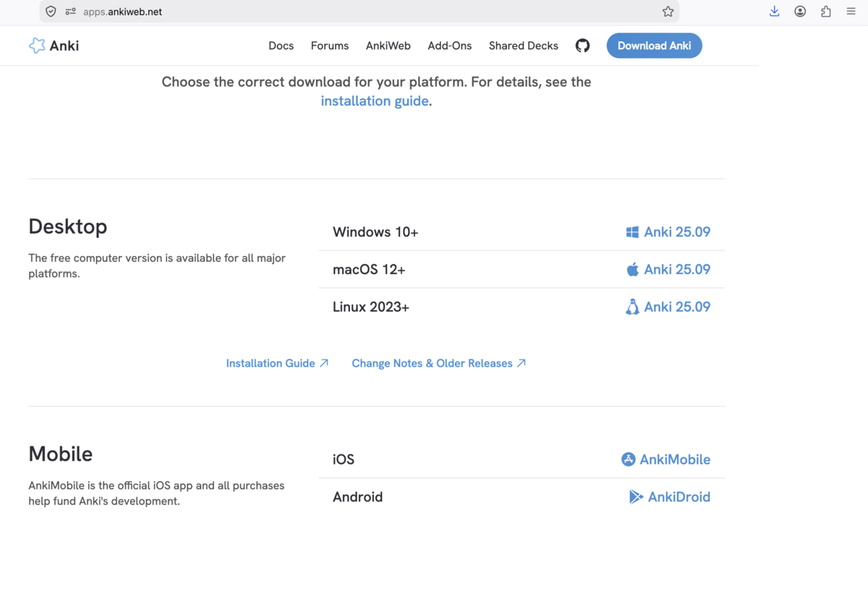The height and width of the screenshot is (602, 868).
Task: Click the Desktop section heading
Action: tap(68, 226)
